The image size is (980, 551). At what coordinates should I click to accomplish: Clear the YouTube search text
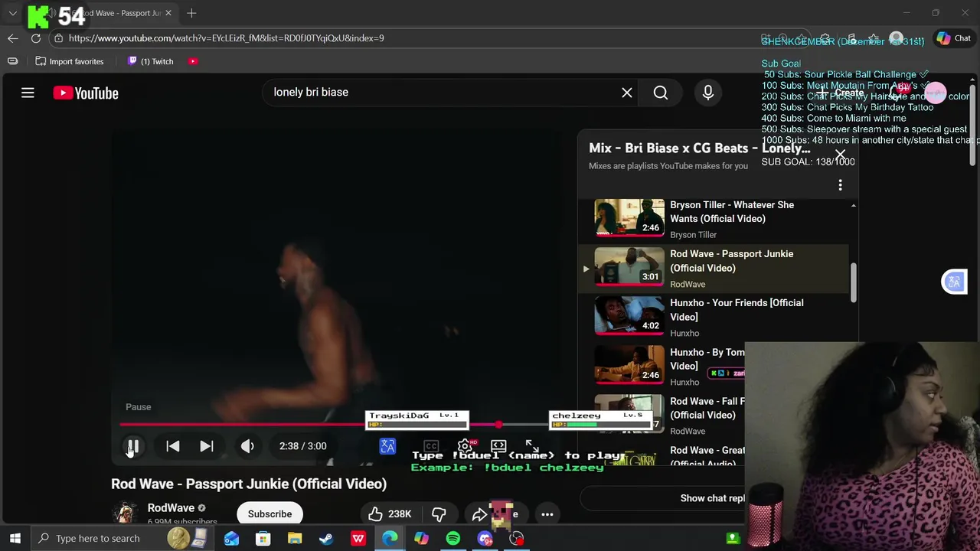pos(627,93)
